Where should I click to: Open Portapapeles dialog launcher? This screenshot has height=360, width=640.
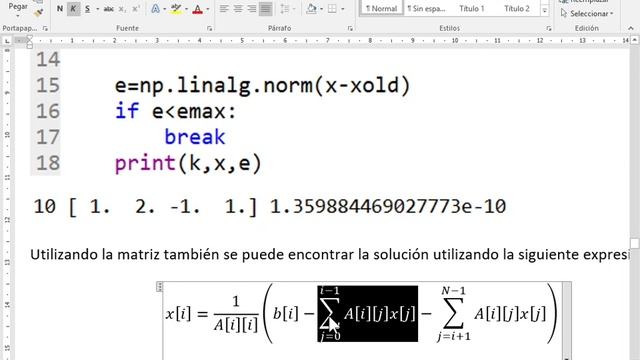[45, 29]
